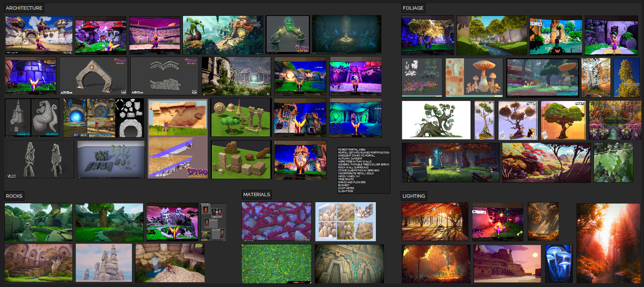
Task: Select the purple brick wall Spyro screenshot
Action: click(31, 76)
